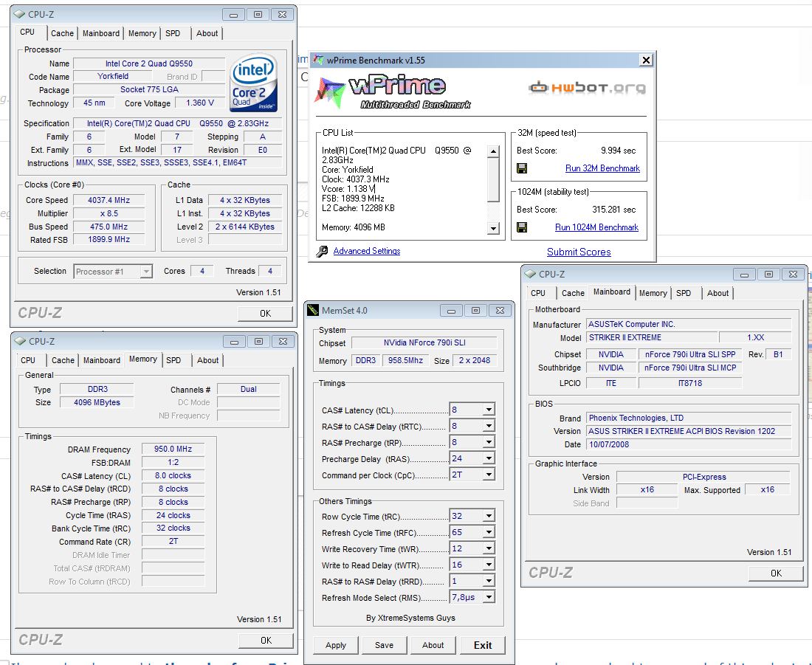Click the Core Voltage value 1.360 V
Screen dimensions: 812x665
coord(200,103)
